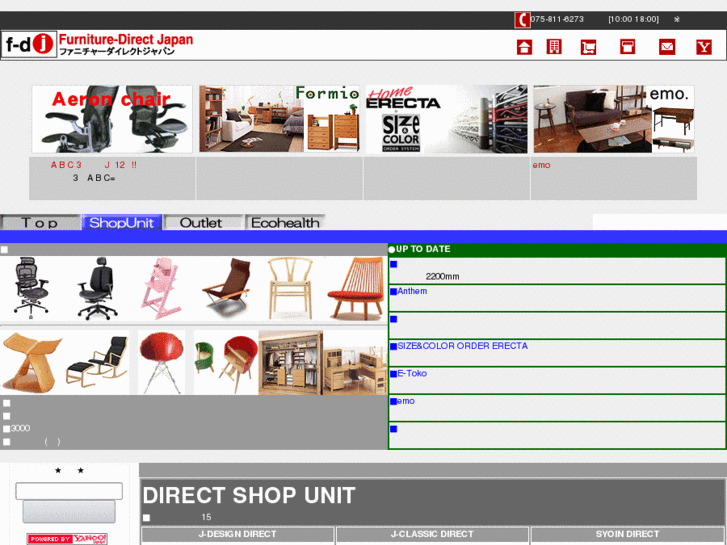This screenshot has height=545, width=727.
Task: Open the SYOIN DIRECT column header
Action: 627,534
